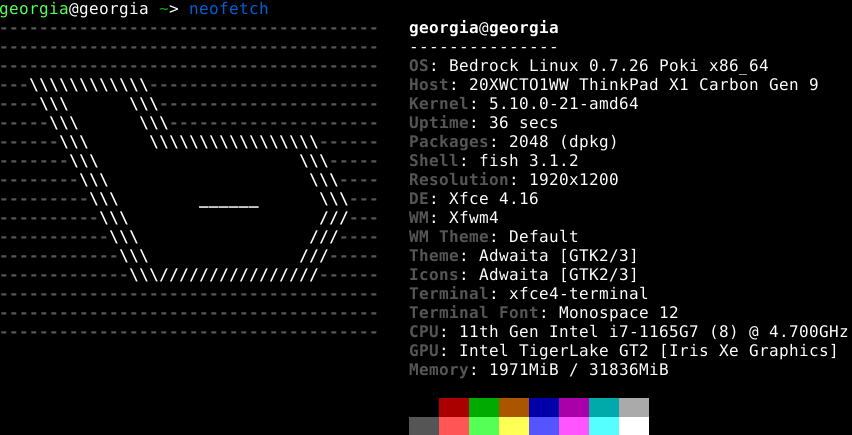This screenshot has height=435, width=852.
Task: Click the Memory usage line
Action: (538, 370)
